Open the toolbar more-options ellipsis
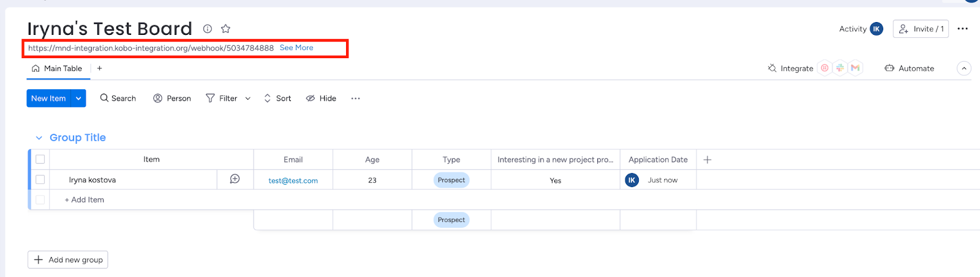This screenshot has height=277, width=980. click(x=355, y=98)
